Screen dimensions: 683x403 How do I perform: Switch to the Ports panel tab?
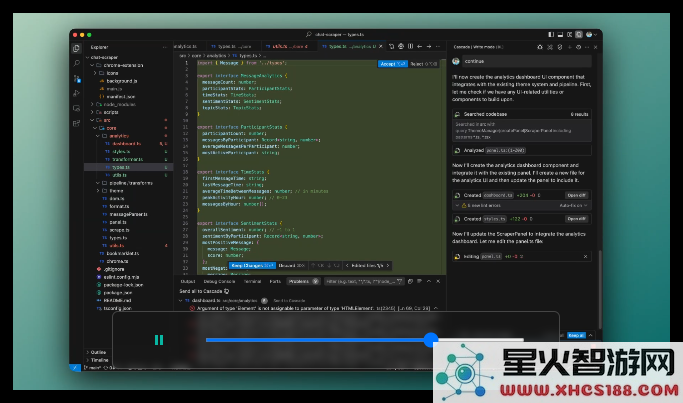[x=275, y=281]
